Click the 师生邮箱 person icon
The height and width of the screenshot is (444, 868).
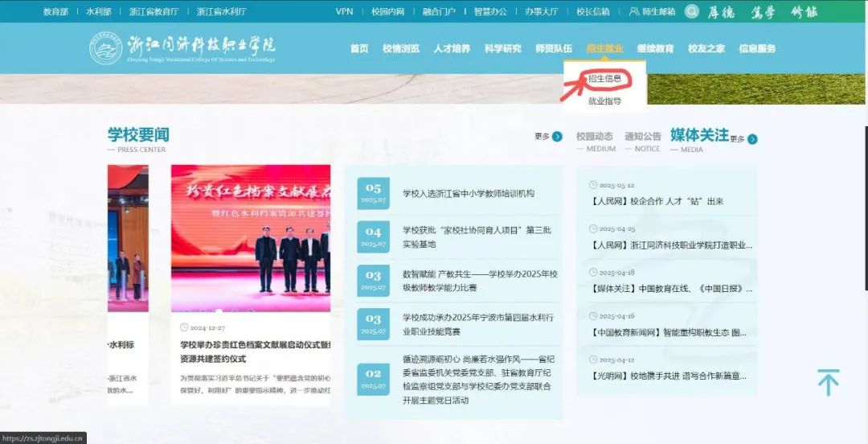(x=634, y=11)
